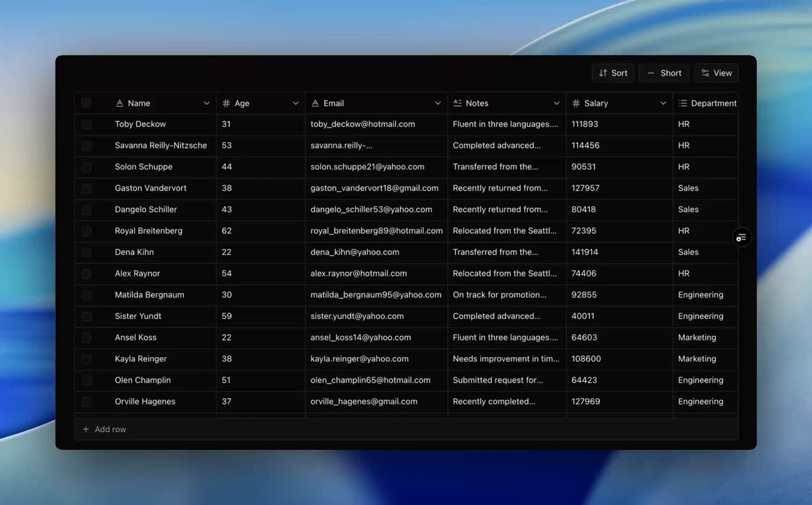The image size is (812, 505).
Task: Click the text-type icon beside Name header
Action: click(120, 103)
